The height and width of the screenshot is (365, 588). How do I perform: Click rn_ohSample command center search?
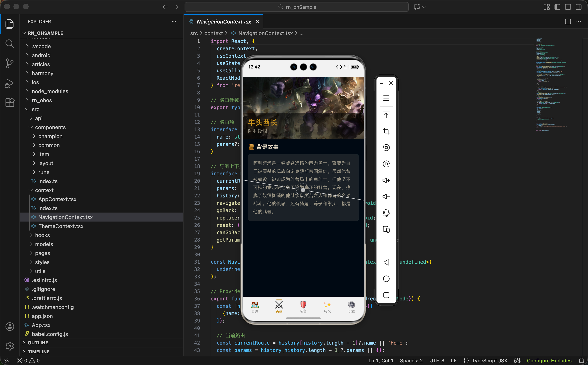pyautogui.click(x=296, y=7)
